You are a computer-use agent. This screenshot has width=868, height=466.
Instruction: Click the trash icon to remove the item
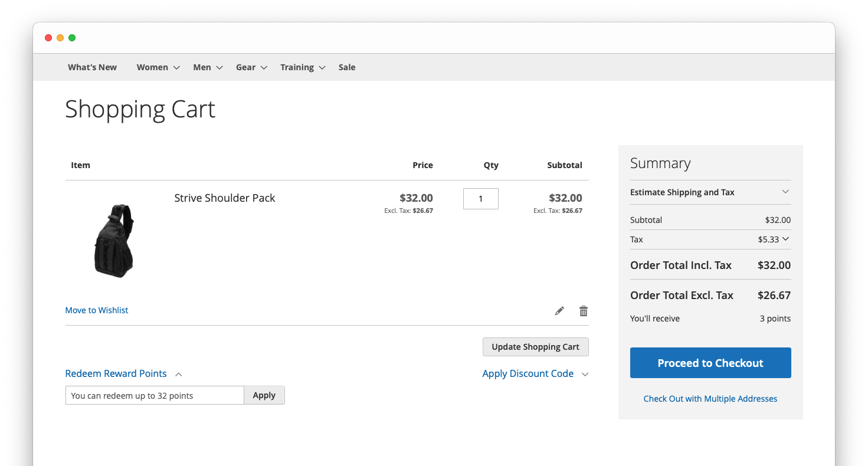click(x=583, y=310)
